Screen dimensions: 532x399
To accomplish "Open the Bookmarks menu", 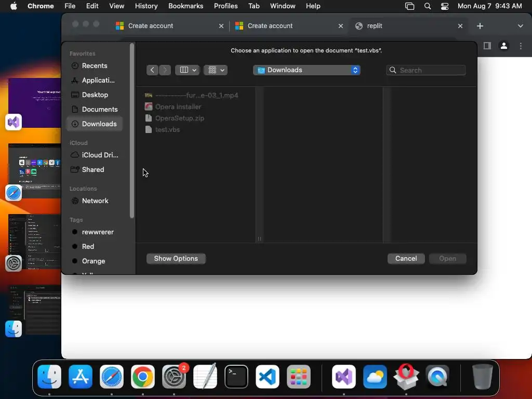I will coord(185,6).
